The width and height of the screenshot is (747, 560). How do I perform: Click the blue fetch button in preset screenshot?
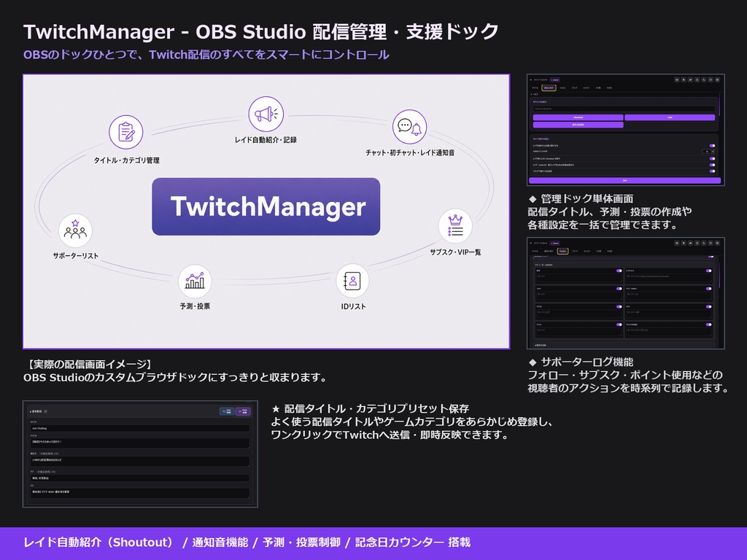[x=227, y=411]
